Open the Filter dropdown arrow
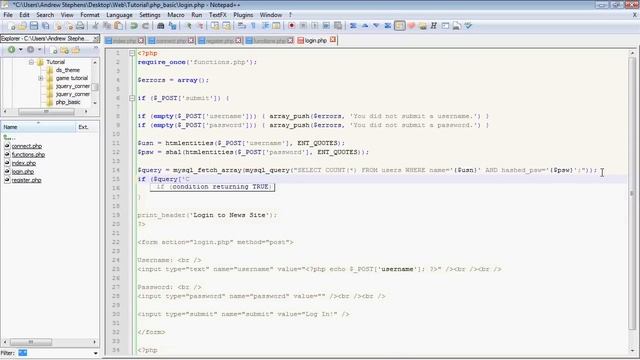640x360 pixels. coord(95,353)
